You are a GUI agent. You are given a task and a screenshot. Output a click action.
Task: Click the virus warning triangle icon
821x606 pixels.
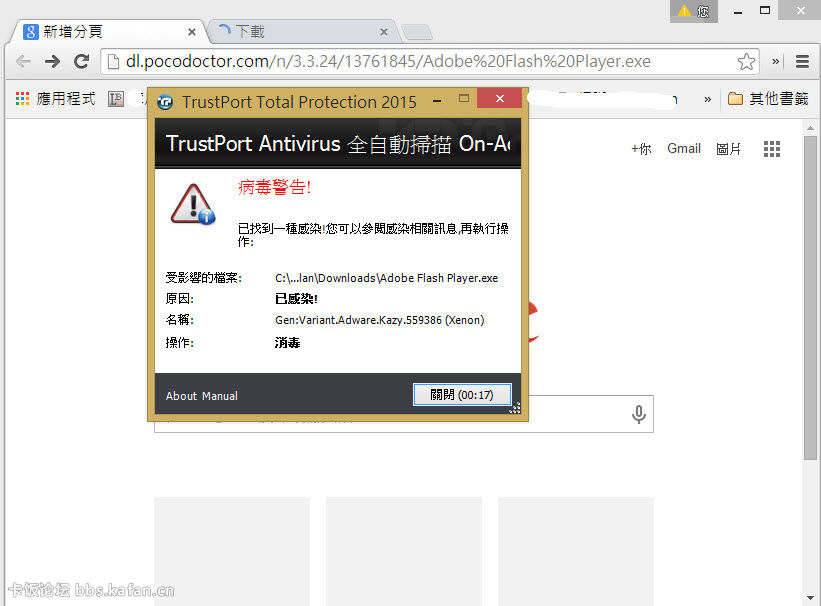click(192, 204)
